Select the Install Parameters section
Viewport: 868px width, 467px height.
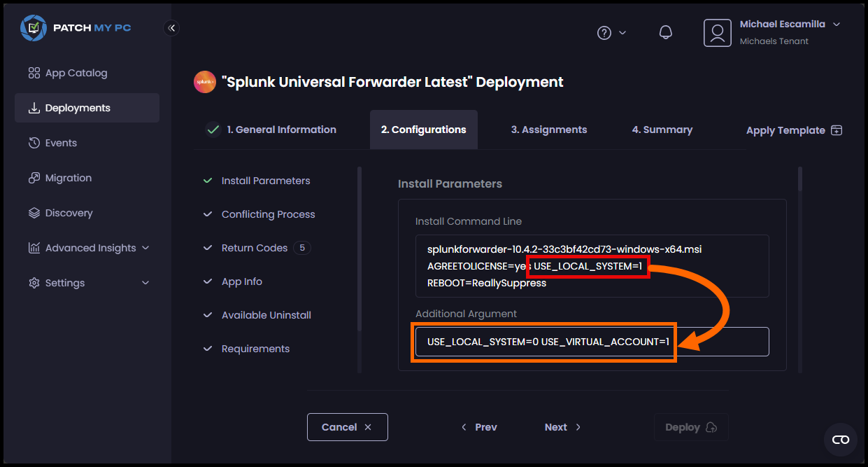[266, 181]
